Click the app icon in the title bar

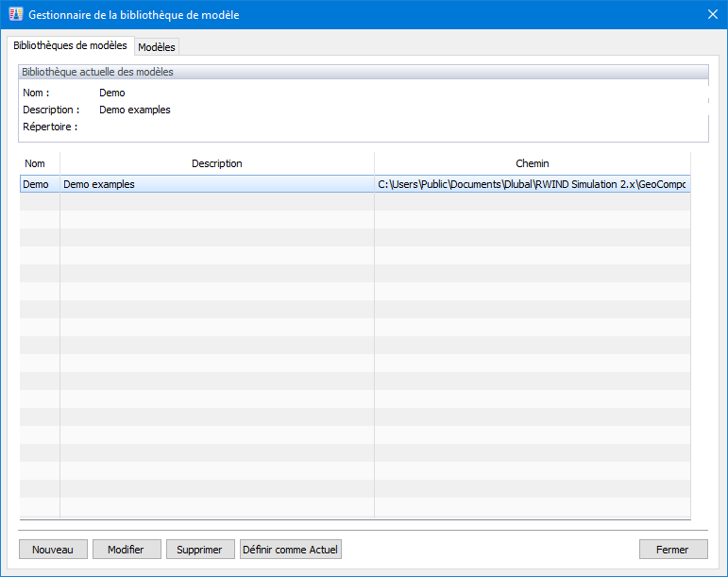[15, 14]
